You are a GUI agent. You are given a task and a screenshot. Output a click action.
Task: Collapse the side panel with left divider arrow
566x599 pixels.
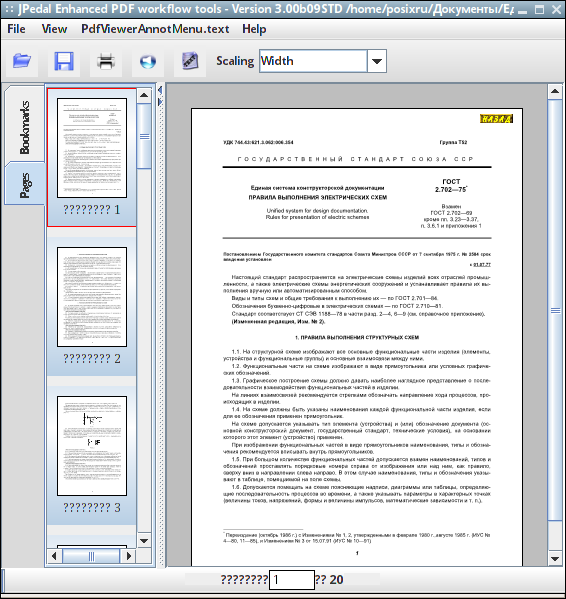point(160,90)
